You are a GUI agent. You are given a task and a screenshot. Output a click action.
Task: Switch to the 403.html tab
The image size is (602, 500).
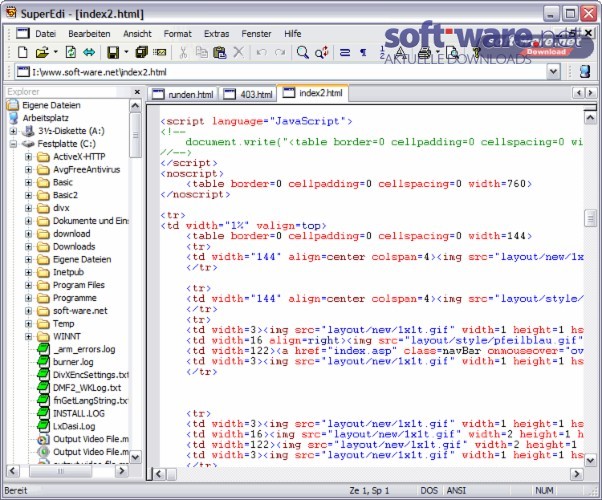248,94
